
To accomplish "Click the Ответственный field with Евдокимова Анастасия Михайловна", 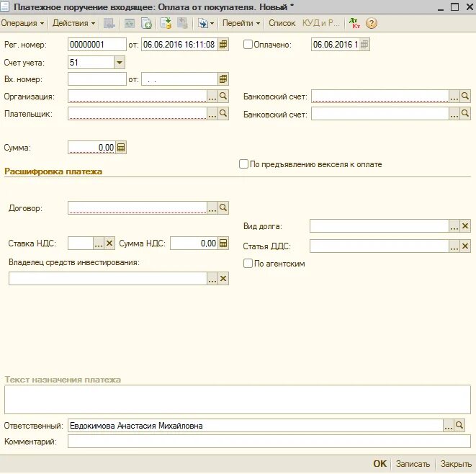I will coord(256,426).
